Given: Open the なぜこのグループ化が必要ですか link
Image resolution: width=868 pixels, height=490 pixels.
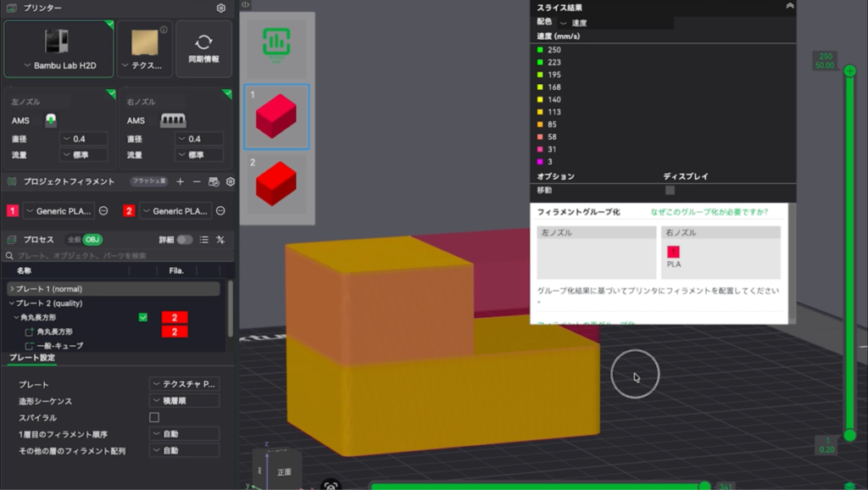Looking at the screenshot, I should (709, 212).
